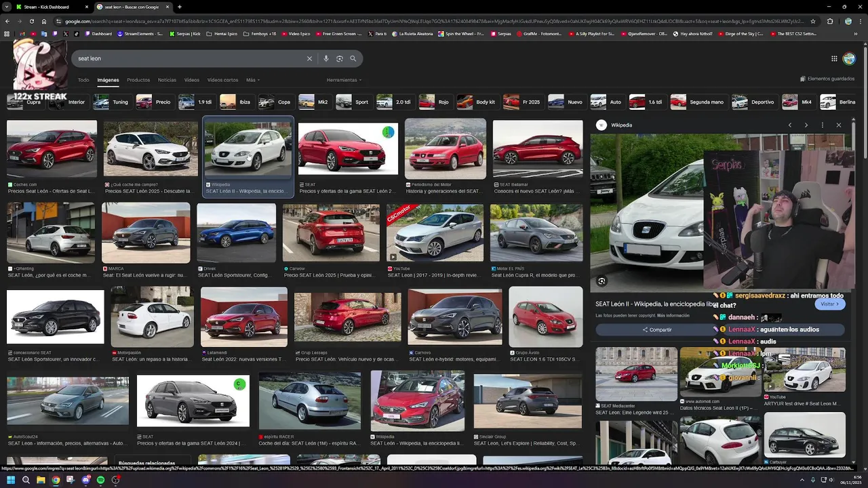
Task: Open the Google account avatar
Action: (x=849, y=58)
